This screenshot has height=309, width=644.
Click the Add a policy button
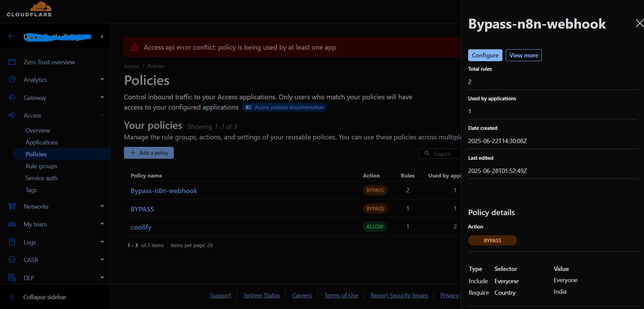[149, 153]
